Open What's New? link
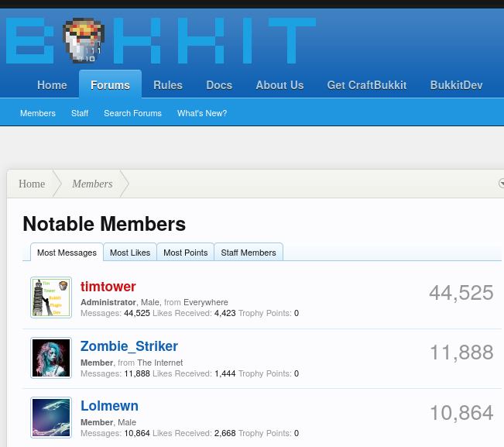Image resolution: width=504 pixels, height=447 pixels. pos(202,113)
